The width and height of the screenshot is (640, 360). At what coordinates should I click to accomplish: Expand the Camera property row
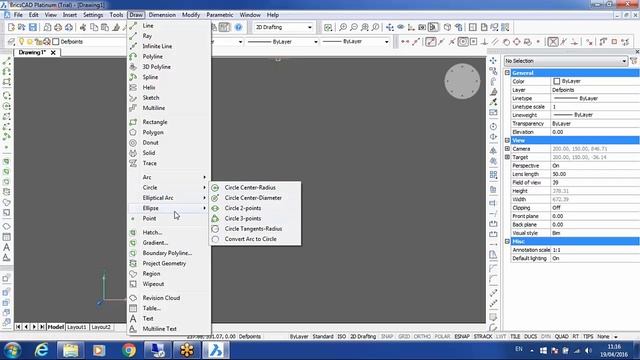click(507, 149)
